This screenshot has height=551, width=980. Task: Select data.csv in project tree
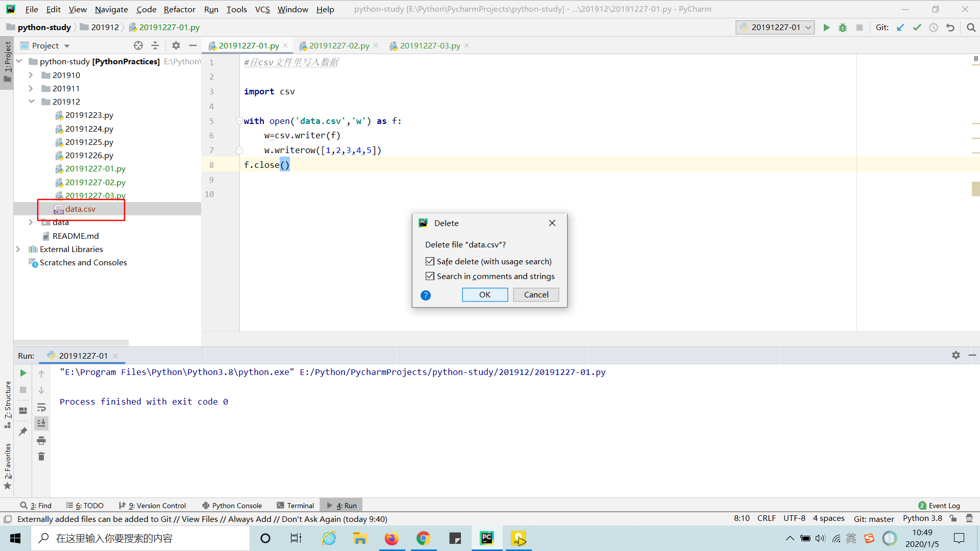click(80, 209)
